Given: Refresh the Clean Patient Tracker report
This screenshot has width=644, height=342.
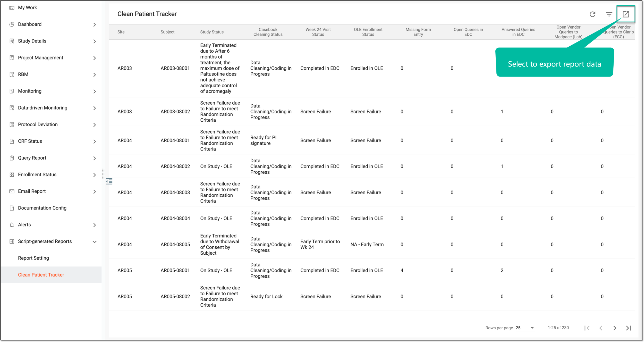Looking at the screenshot, I should pos(592,14).
